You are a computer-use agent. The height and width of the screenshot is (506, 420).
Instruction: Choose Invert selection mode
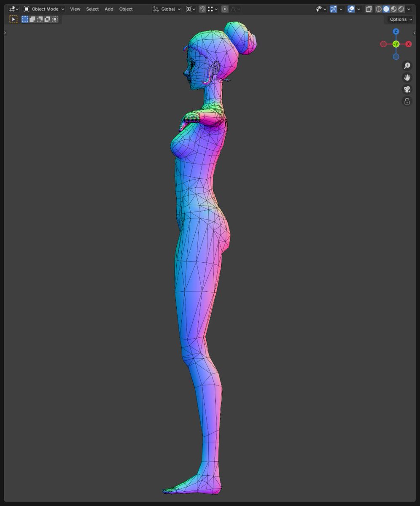[47, 19]
